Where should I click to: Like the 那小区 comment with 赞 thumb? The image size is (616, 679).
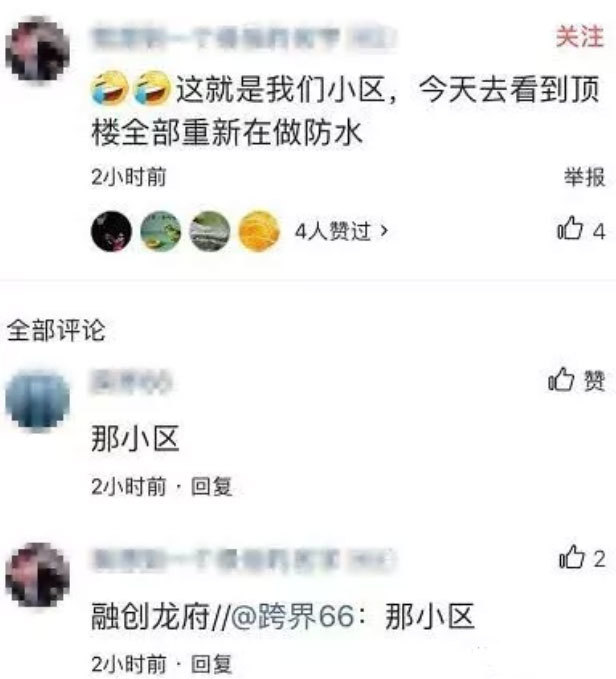pyautogui.click(x=576, y=380)
